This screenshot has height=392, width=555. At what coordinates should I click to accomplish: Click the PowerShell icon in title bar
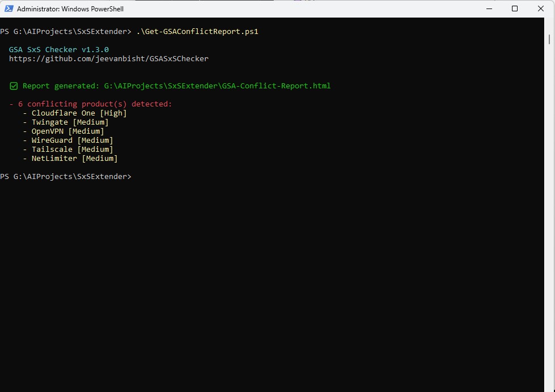pos(9,8)
